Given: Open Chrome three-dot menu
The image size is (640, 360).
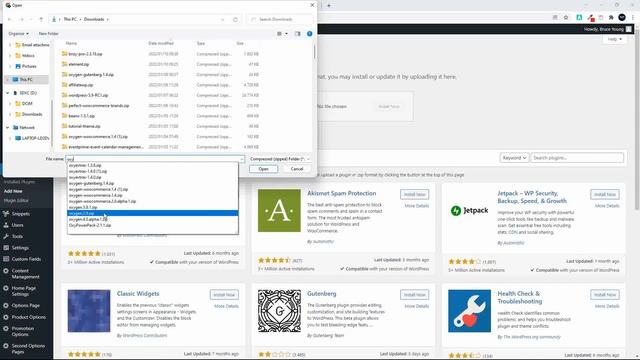Looking at the screenshot, I should tap(633, 18).
